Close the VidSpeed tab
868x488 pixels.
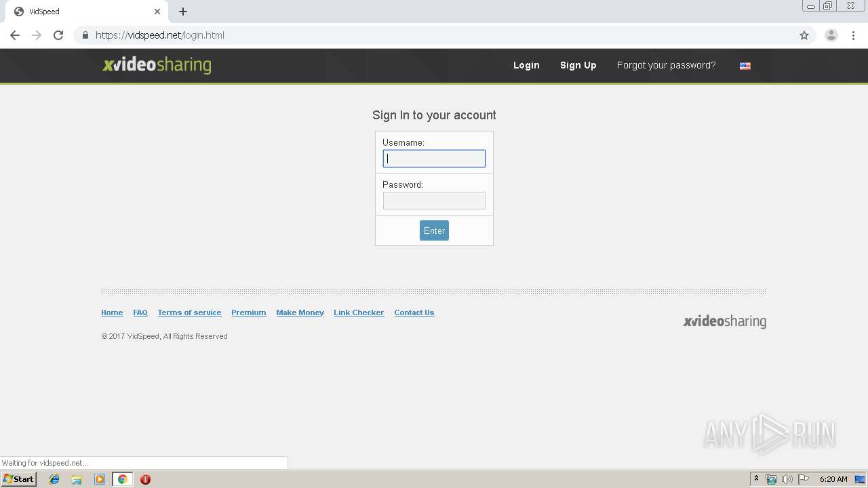[157, 12]
